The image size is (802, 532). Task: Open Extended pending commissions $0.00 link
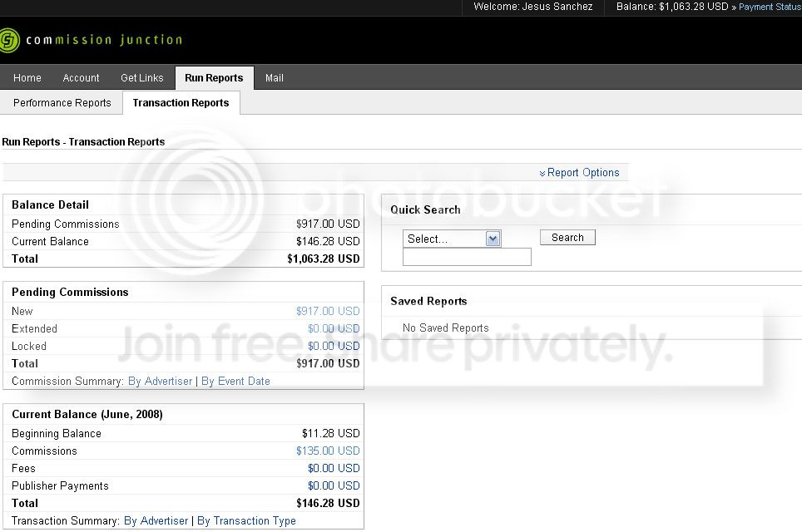pyautogui.click(x=334, y=328)
